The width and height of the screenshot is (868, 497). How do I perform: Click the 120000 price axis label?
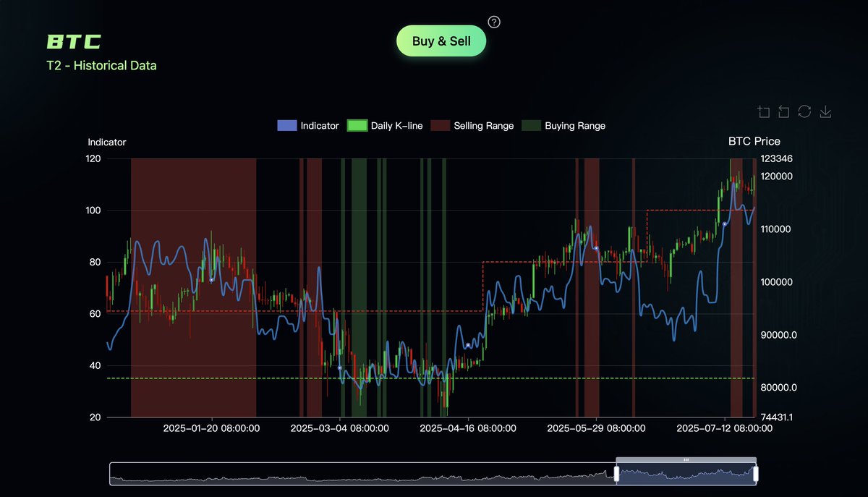point(778,177)
